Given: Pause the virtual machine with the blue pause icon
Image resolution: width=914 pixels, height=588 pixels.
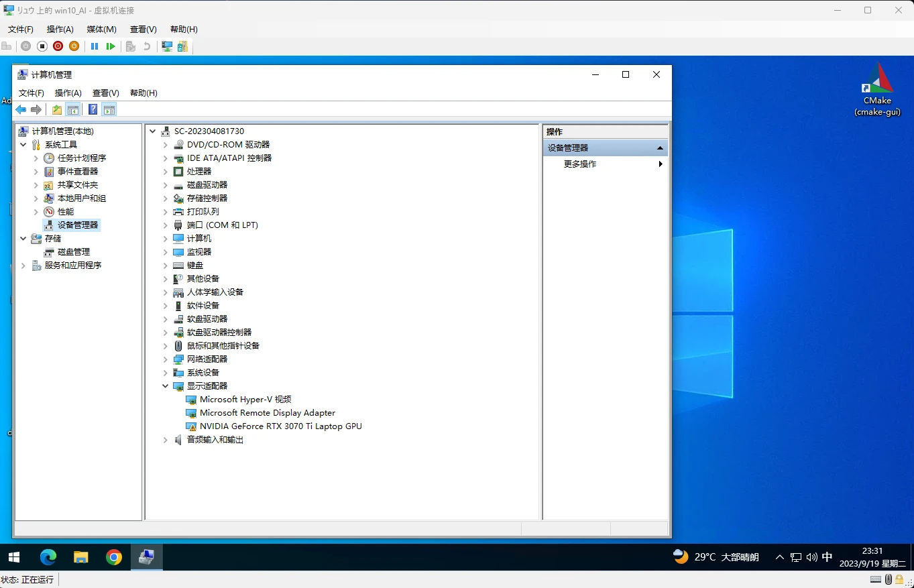Looking at the screenshot, I should coord(95,46).
